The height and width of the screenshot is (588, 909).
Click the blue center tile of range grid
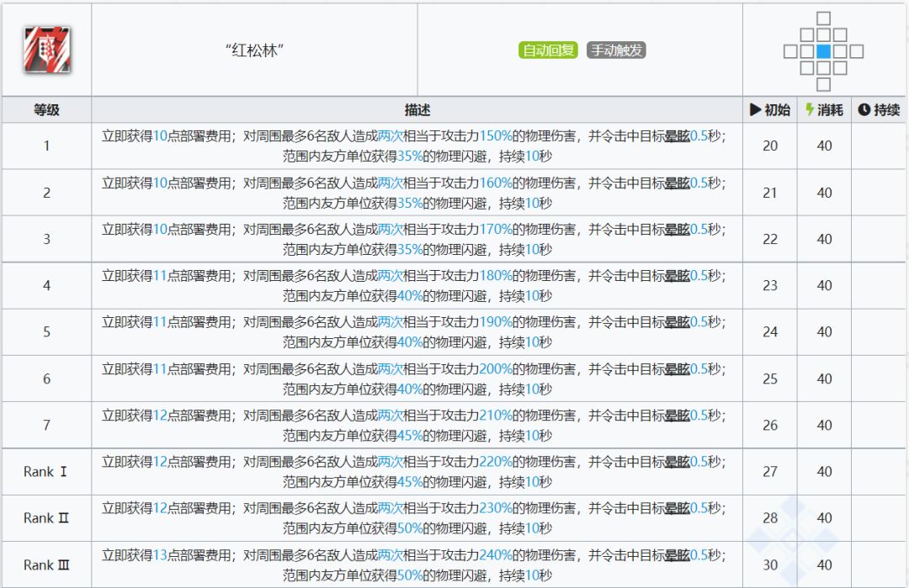coord(823,51)
